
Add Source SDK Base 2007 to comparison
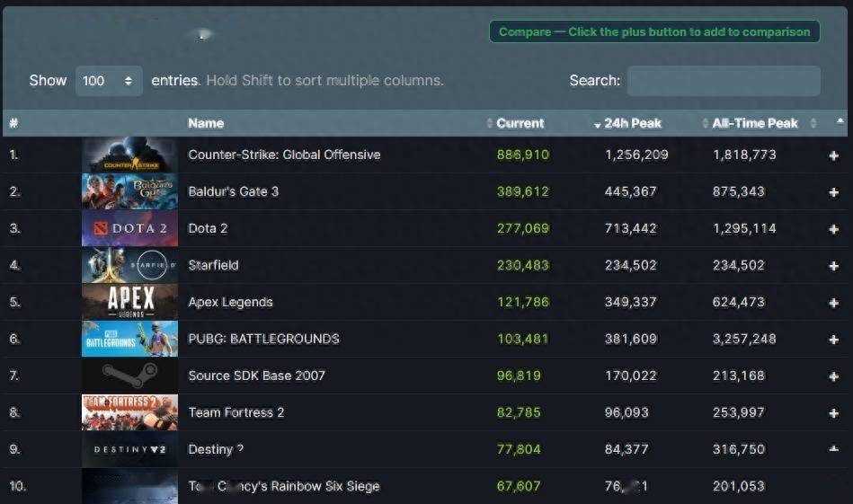tap(833, 376)
